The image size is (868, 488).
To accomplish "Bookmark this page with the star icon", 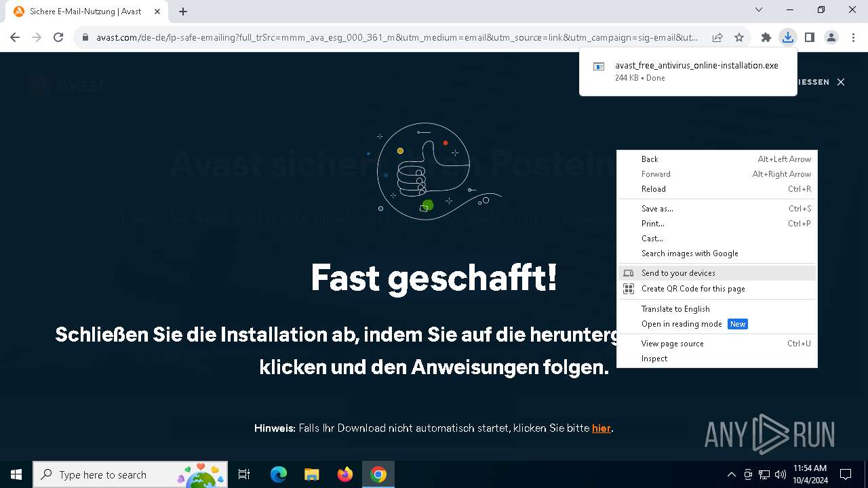I will pos(739,38).
